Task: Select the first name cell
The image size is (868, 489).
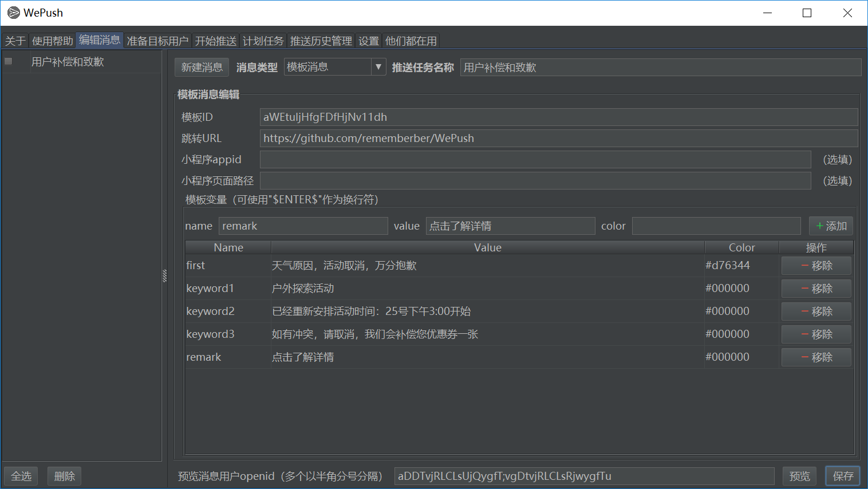Action: coord(228,265)
